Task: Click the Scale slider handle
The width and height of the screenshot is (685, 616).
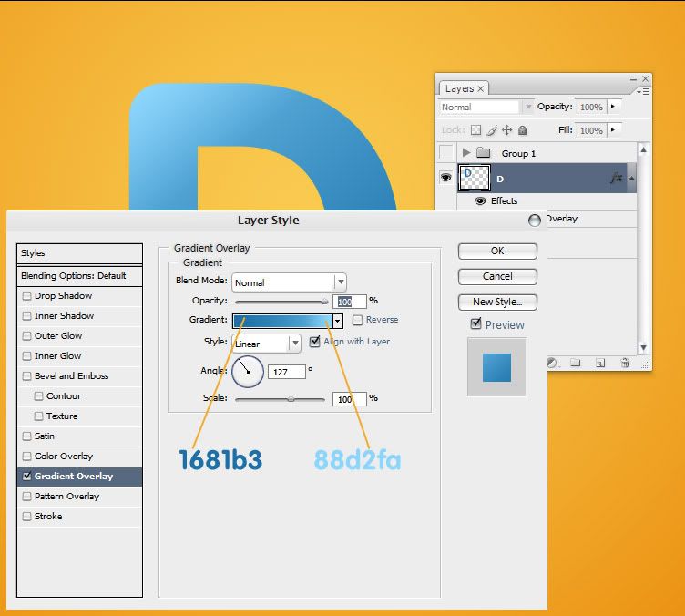Action: 291,398
